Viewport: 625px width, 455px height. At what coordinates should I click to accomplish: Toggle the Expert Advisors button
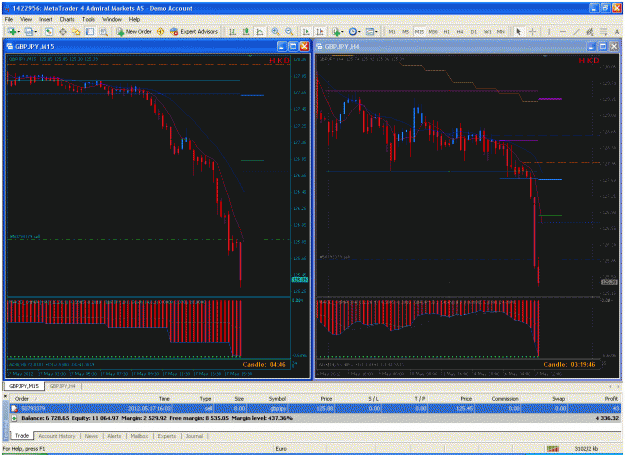[x=194, y=31]
